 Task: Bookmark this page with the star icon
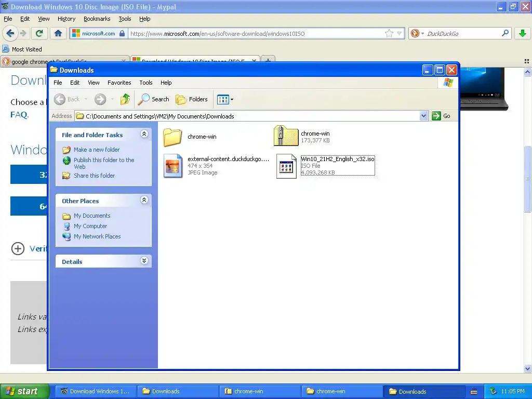389,33
